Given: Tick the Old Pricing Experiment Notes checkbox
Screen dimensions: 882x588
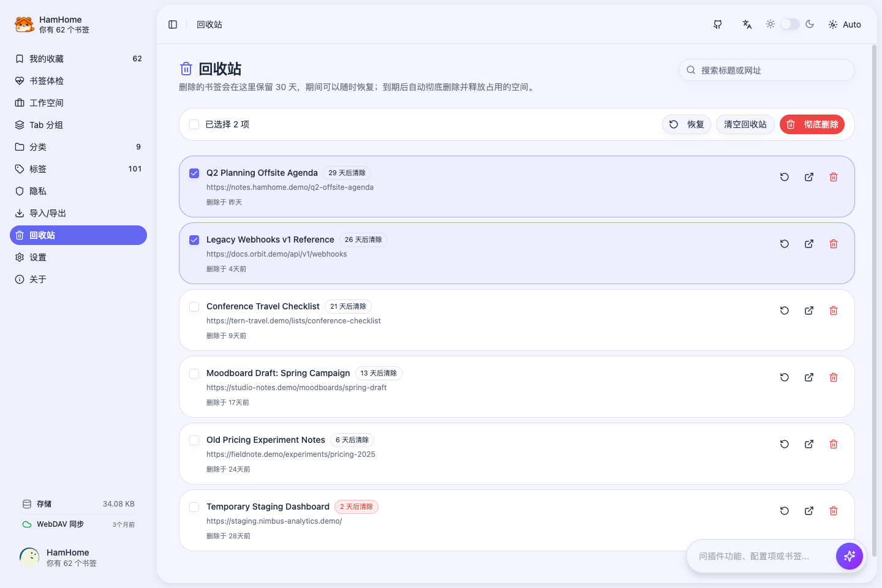Looking at the screenshot, I should point(194,440).
